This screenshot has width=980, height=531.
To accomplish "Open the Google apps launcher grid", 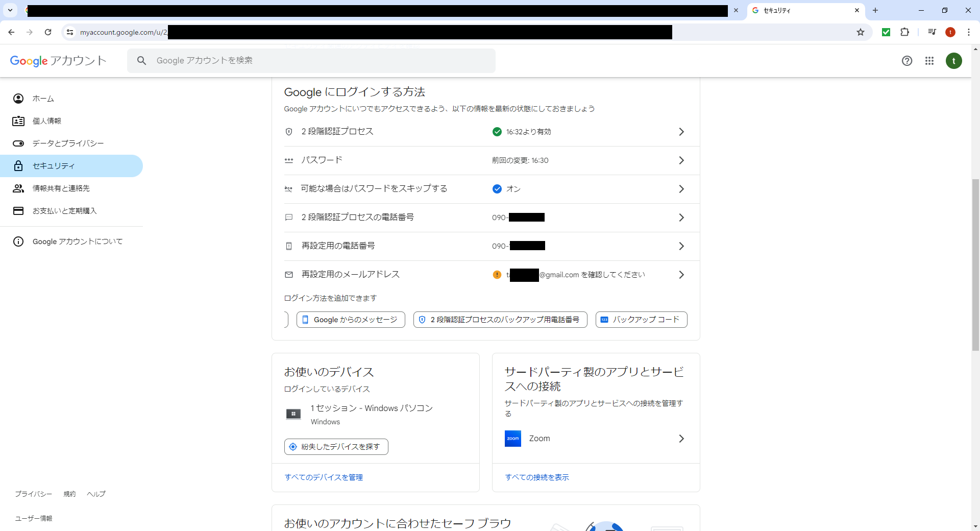I will point(929,61).
